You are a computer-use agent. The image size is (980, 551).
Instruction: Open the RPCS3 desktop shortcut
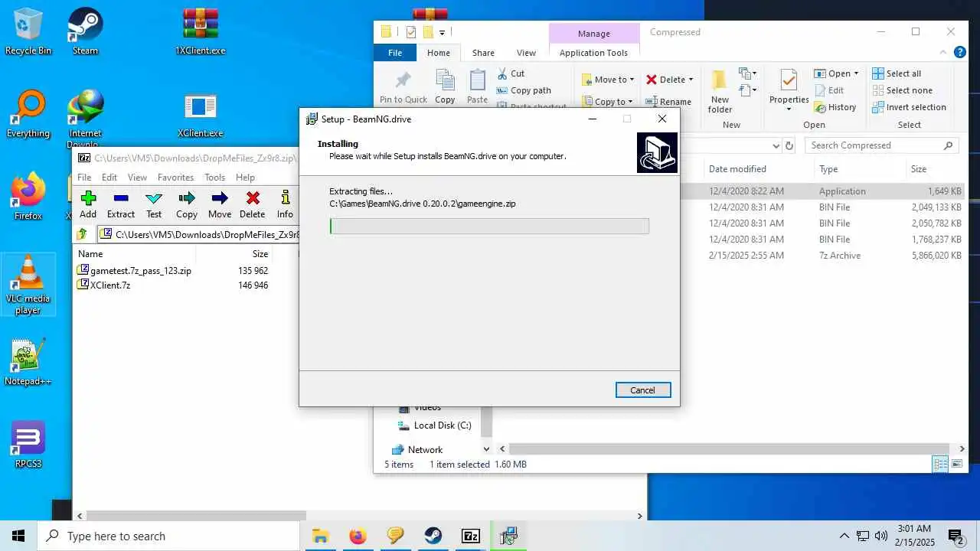tap(28, 445)
